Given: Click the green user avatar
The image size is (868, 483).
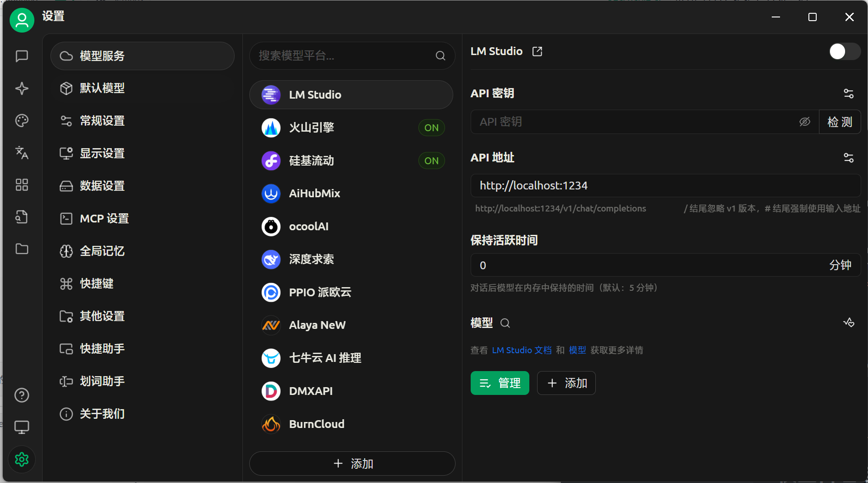Looking at the screenshot, I should pyautogui.click(x=22, y=20).
